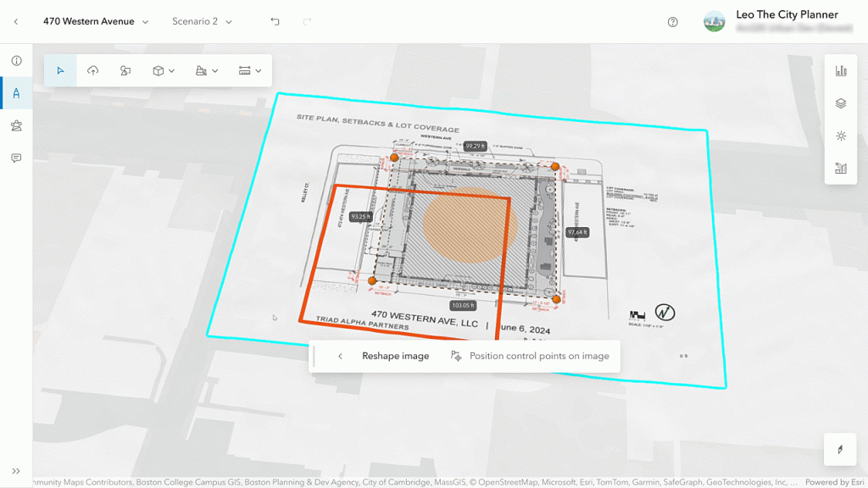Click the 93.25 ft measurement label

click(x=361, y=216)
